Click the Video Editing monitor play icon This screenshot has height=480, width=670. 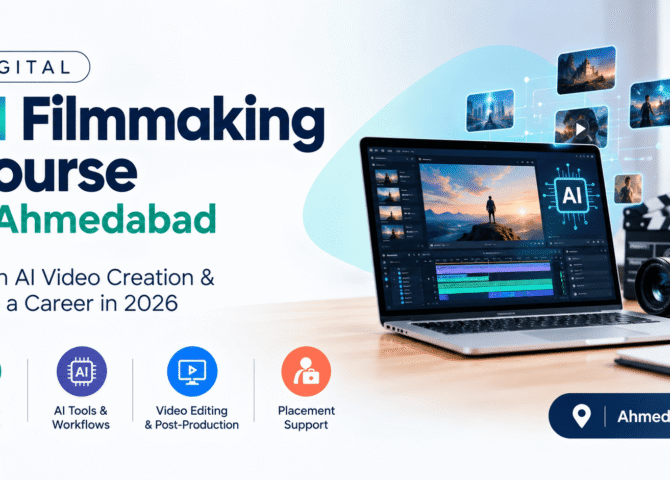[x=192, y=371]
